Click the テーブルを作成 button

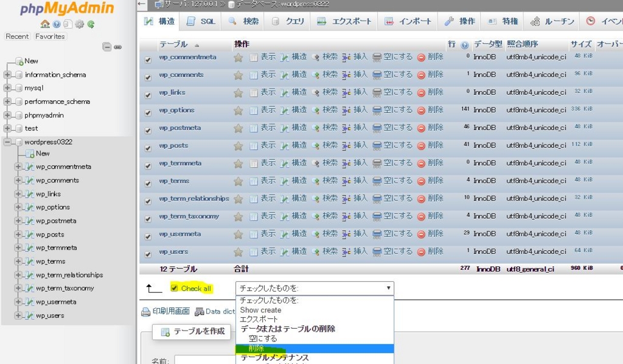[192, 331]
